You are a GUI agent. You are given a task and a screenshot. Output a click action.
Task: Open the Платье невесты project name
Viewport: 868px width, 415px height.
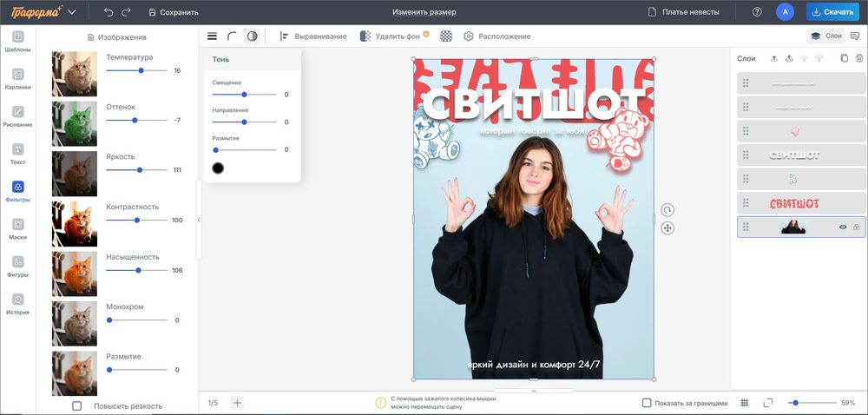tap(684, 11)
